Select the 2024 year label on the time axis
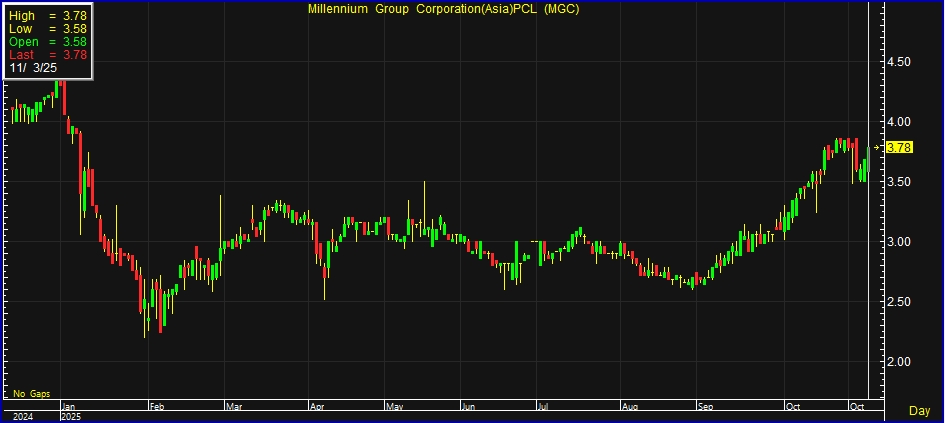Screen dimensions: 945x423 pyautogui.click(x=20, y=415)
